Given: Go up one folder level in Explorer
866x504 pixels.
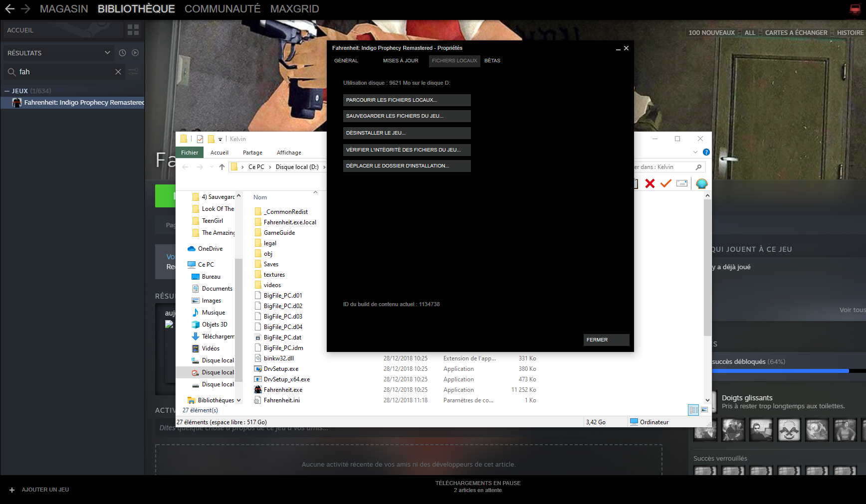Looking at the screenshot, I should [x=222, y=167].
